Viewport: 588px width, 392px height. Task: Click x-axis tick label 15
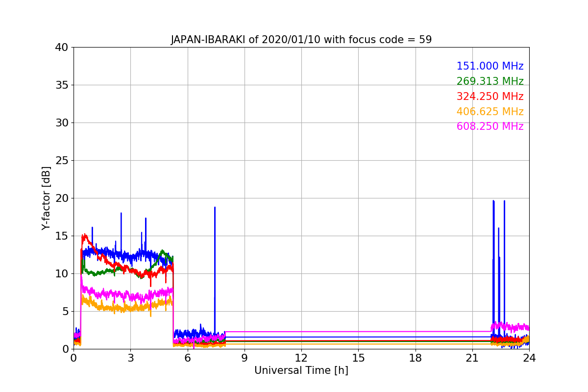[358, 358]
